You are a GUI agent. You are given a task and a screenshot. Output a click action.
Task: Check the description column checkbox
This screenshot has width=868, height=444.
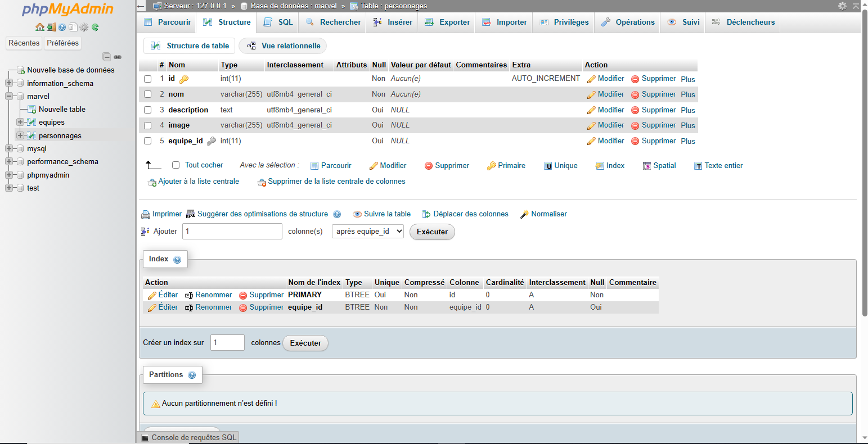[148, 110]
